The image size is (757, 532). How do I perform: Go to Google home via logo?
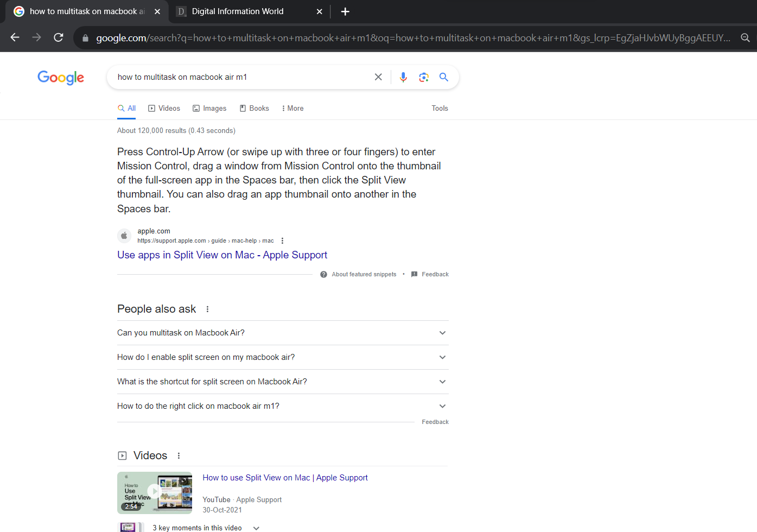click(61, 78)
